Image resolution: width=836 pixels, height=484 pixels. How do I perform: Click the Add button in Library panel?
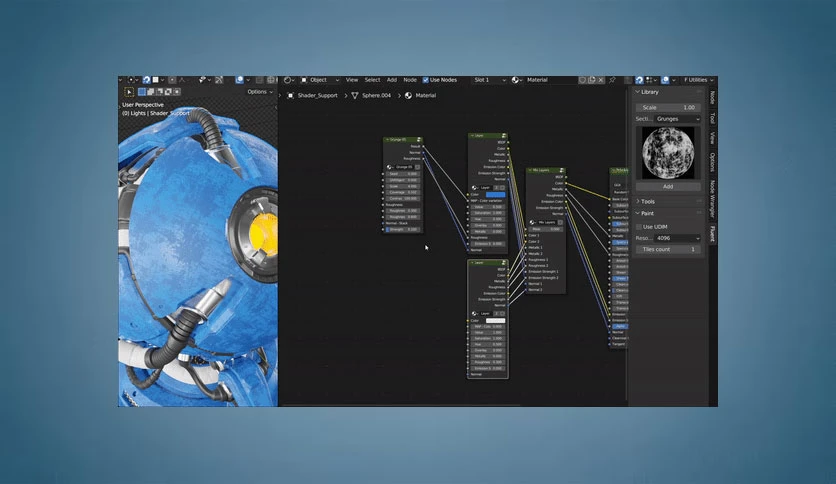(668, 187)
